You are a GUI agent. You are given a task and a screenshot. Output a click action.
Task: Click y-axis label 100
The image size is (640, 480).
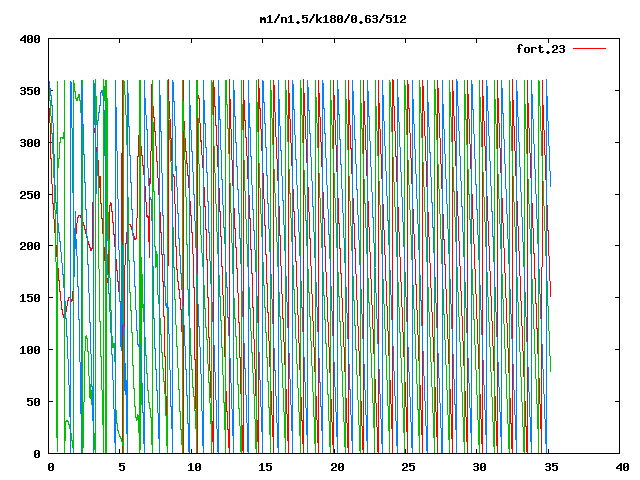coord(30,350)
